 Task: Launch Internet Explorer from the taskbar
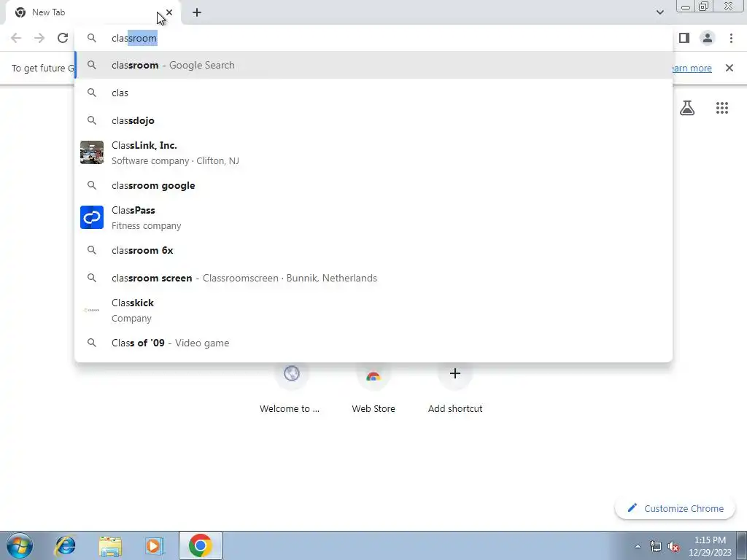tap(65, 545)
